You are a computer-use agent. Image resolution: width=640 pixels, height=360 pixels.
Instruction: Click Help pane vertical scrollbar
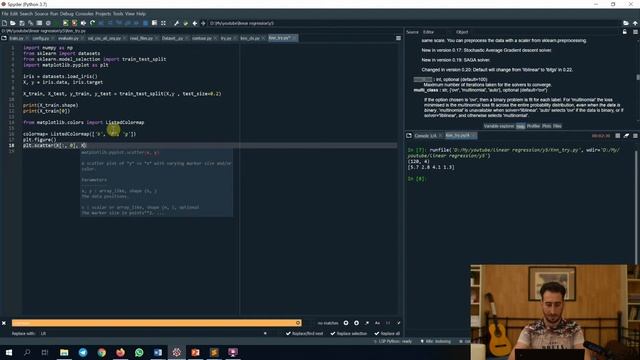(638, 78)
